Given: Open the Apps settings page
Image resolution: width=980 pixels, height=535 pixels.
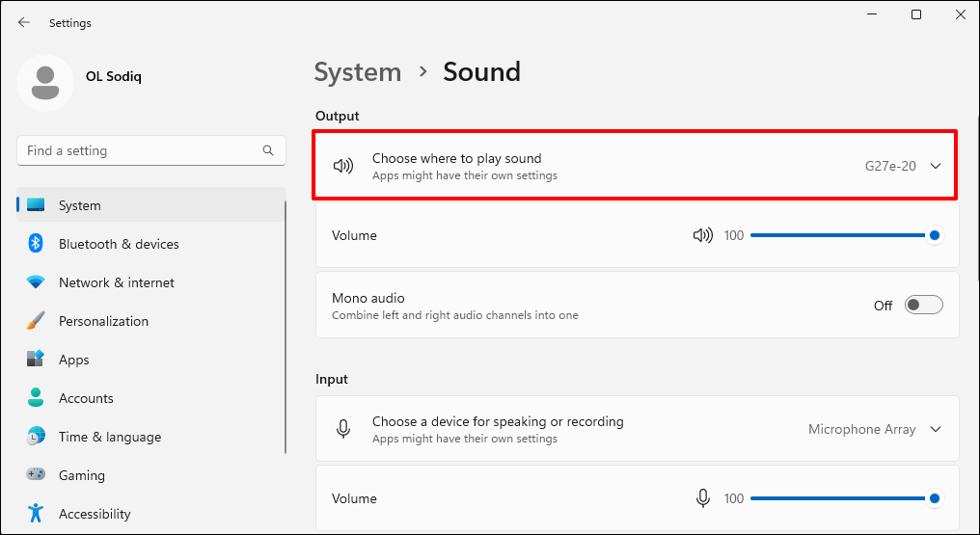Looking at the screenshot, I should [73, 360].
